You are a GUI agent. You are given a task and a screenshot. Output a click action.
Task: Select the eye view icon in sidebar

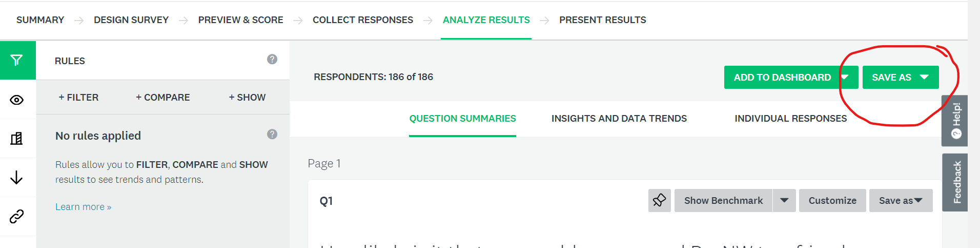[17, 100]
